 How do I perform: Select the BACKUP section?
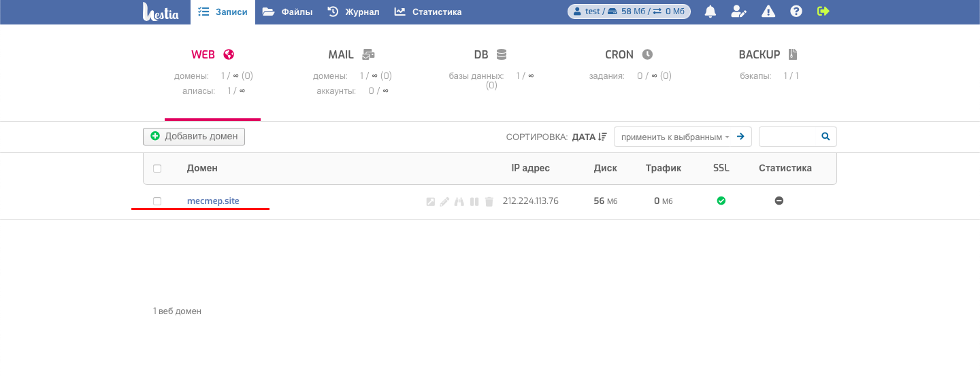(768, 54)
